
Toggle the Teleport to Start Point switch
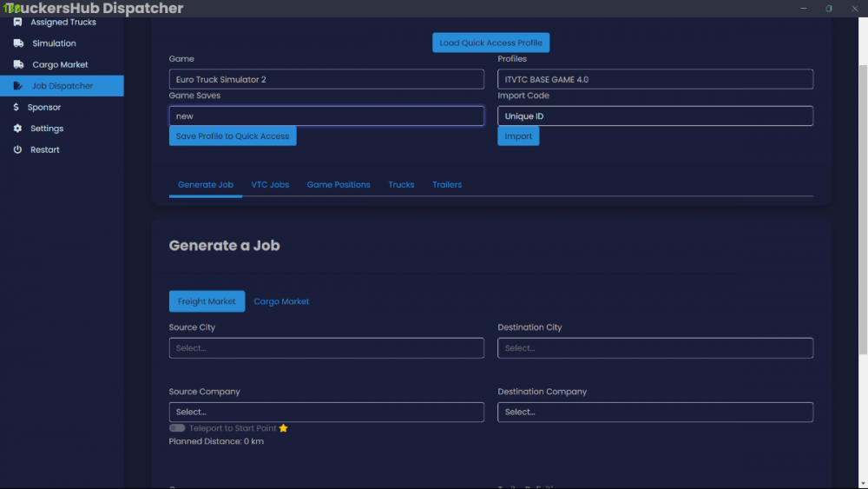[177, 428]
